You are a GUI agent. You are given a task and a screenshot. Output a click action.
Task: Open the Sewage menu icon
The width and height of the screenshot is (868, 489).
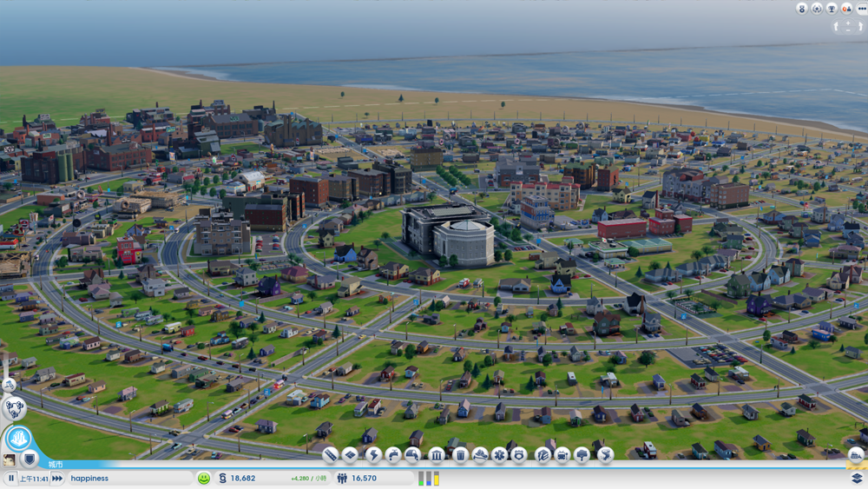click(413, 454)
